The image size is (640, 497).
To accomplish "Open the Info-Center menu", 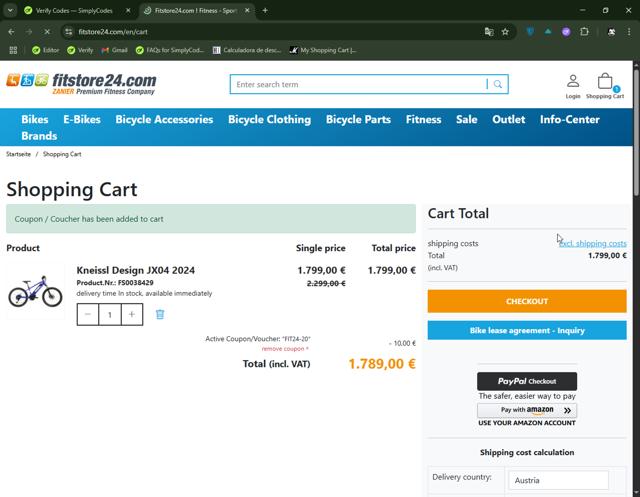I will coord(570,119).
